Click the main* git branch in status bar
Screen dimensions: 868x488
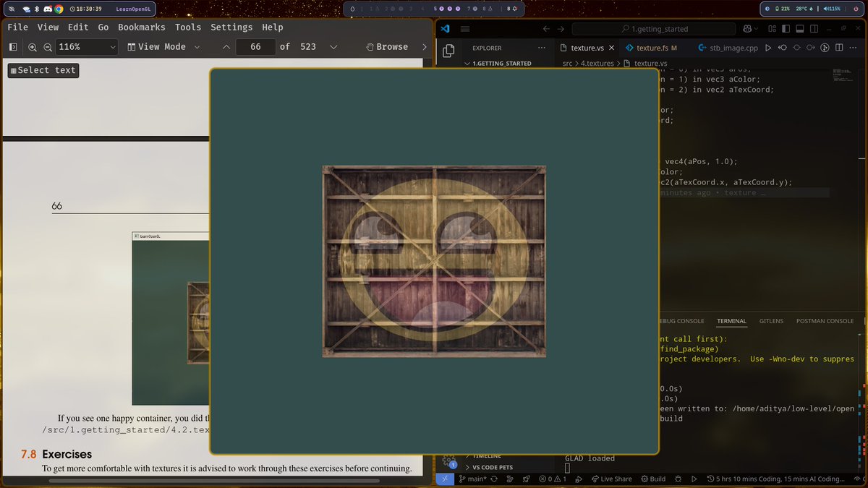point(473,479)
